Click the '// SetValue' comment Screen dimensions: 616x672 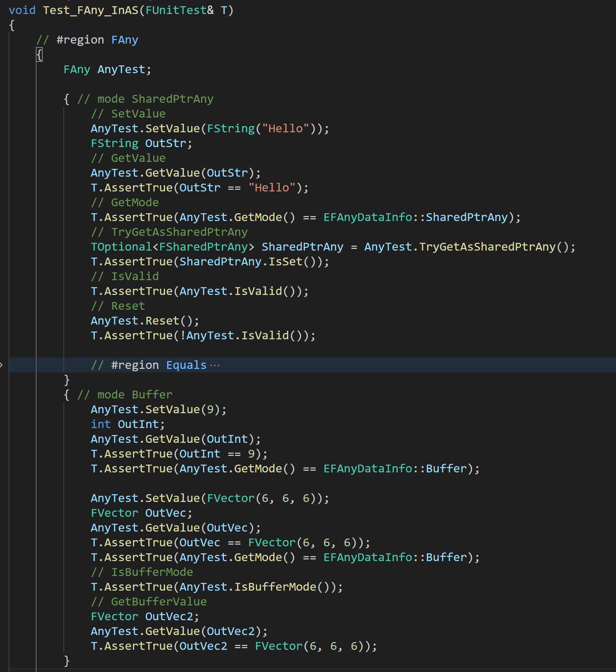pos(128,114)
